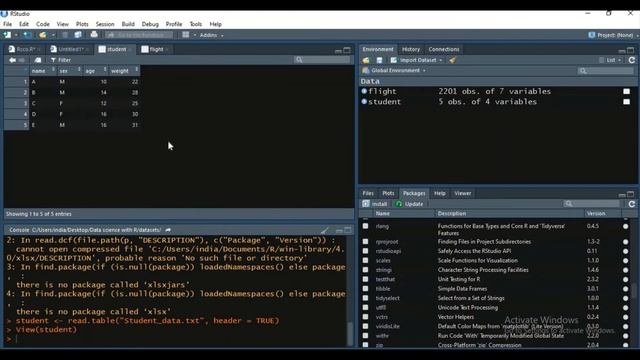Click the Go to file/function field
This screenshot has height=360, width=640.
[139, 35]
